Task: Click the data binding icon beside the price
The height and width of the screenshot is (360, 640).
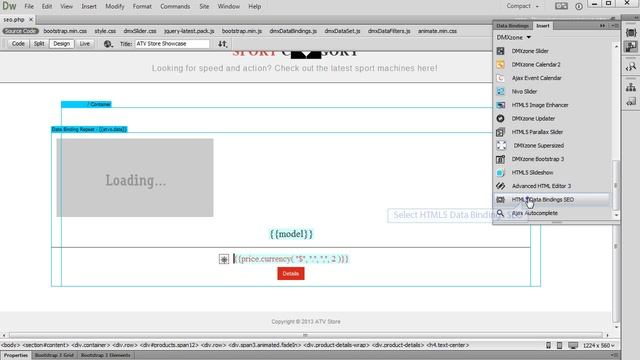Action: pyautogui.click(x=224, y=259)
